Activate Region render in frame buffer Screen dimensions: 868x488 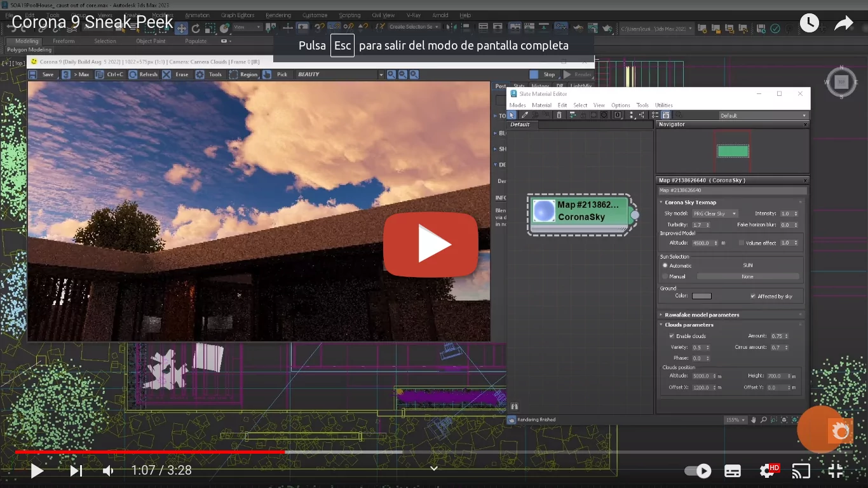click(243, 74)
